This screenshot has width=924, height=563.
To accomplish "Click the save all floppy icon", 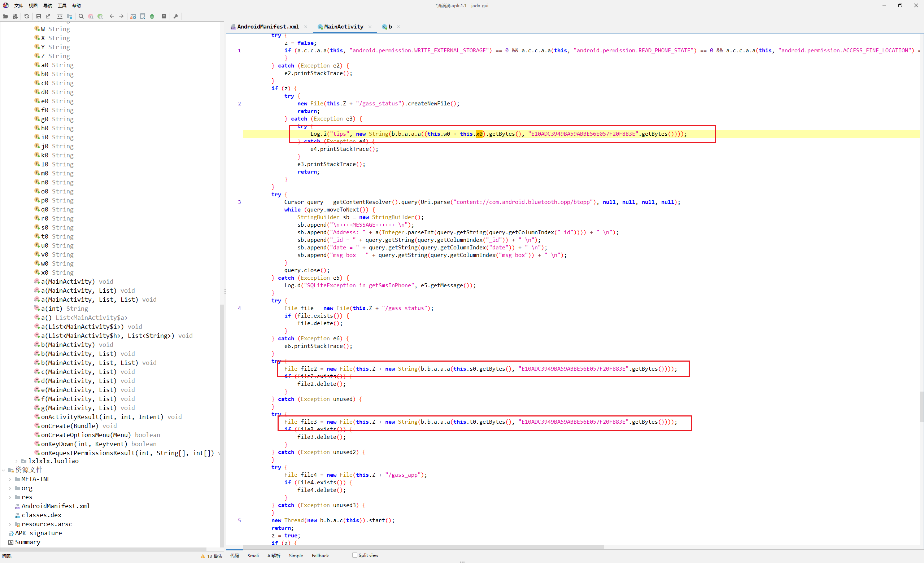I will (x=38, y=16).
